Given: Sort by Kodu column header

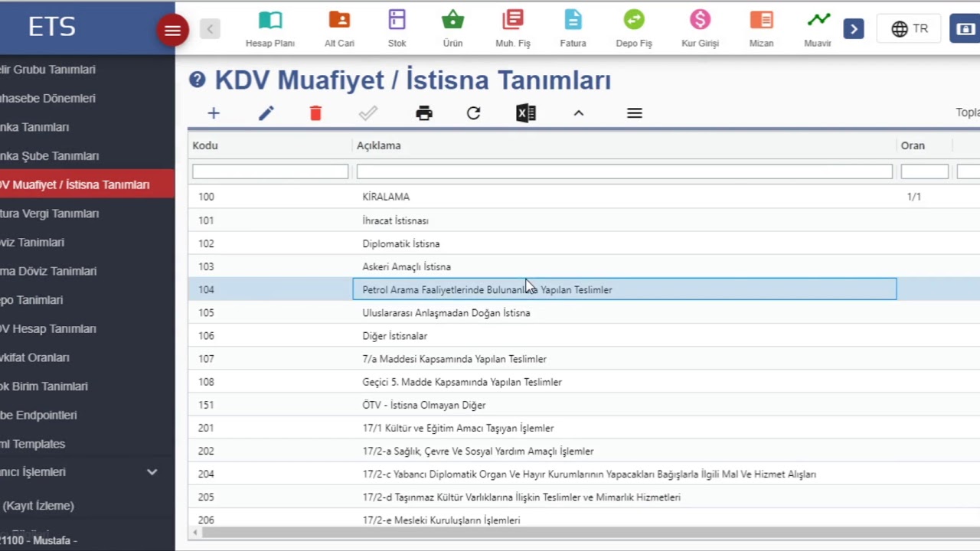Looking at the screenshot, I should point(205,145).
